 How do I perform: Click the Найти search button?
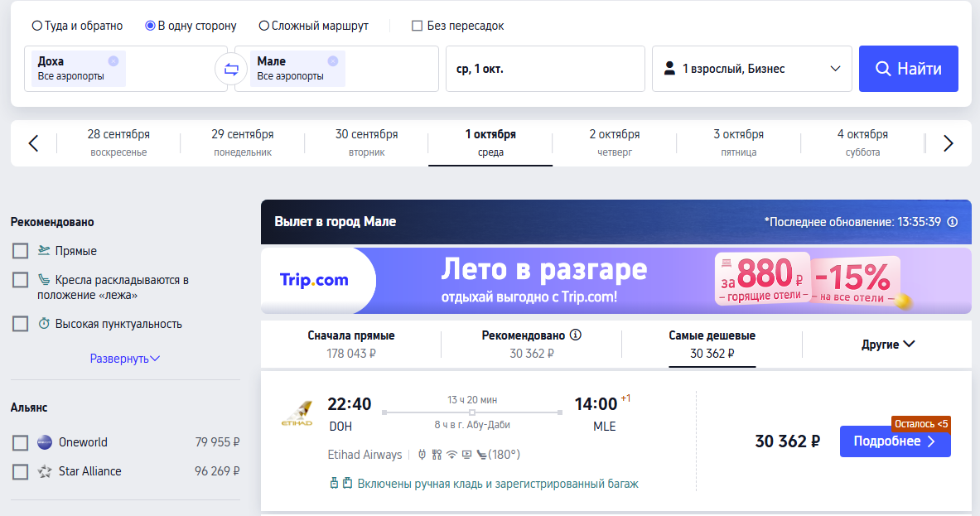(908, 69)
